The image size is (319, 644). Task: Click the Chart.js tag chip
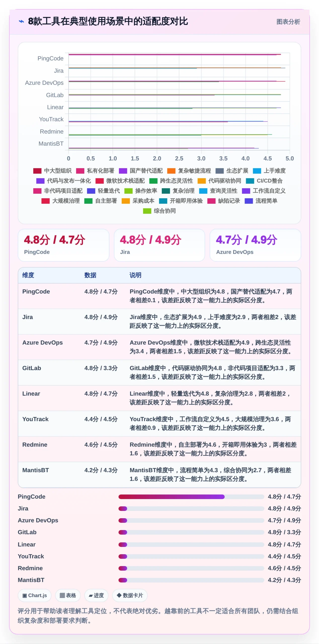point(35,595)
